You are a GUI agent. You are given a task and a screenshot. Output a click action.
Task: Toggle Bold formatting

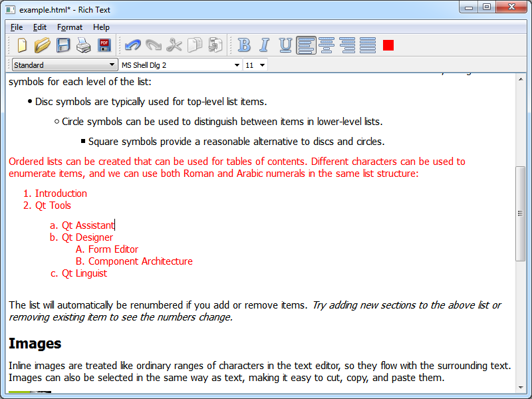pyautogui.click(x=244, y=45)
